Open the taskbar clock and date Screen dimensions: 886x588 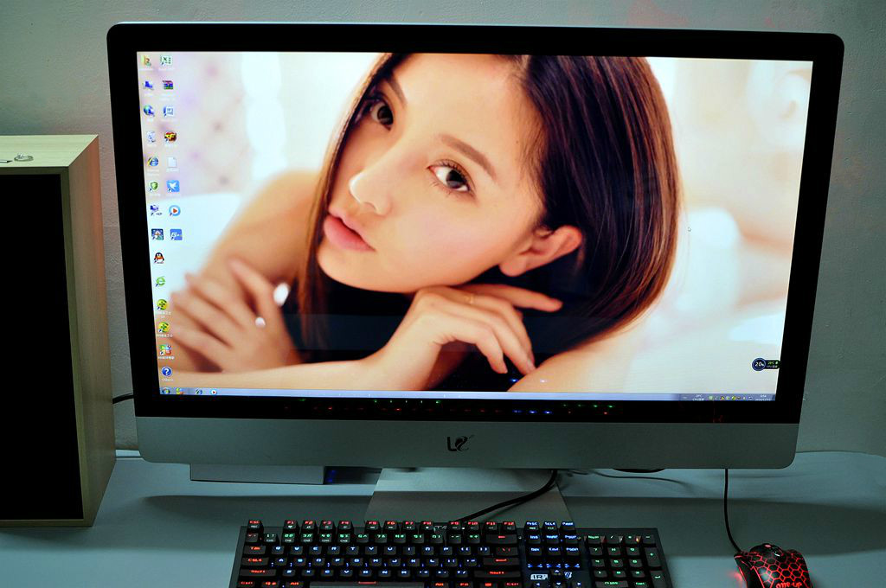pyautogui.click(x=763, y=398)
